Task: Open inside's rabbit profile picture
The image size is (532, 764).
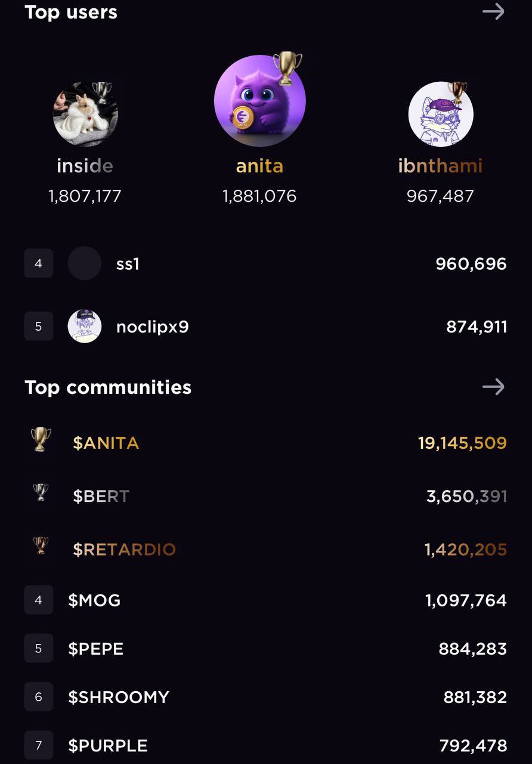Action: (x=85, y=115)
